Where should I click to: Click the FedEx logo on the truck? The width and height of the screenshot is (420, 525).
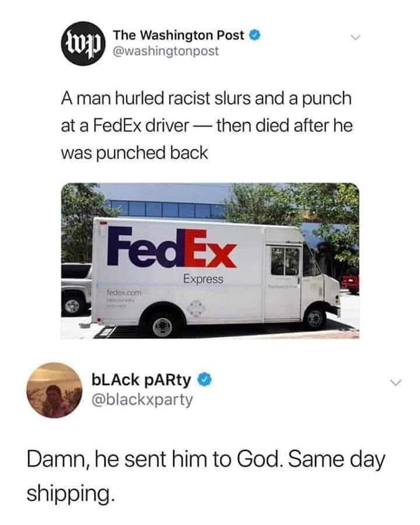[172, 248]
